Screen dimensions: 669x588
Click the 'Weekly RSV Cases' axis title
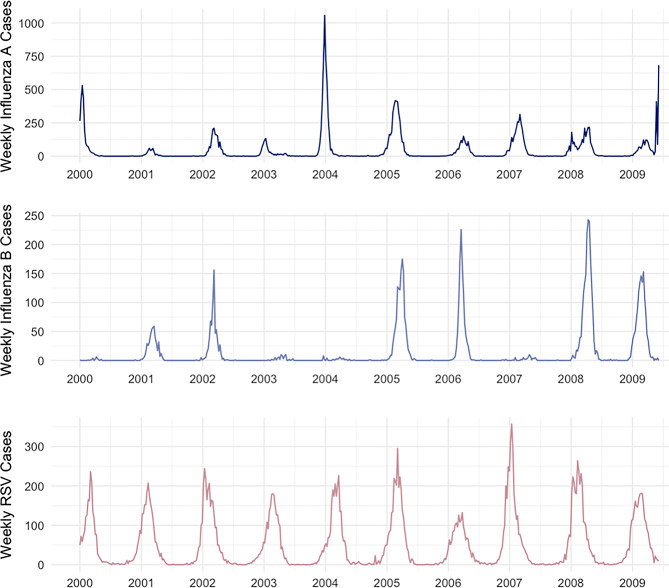[x=6, y=495]
